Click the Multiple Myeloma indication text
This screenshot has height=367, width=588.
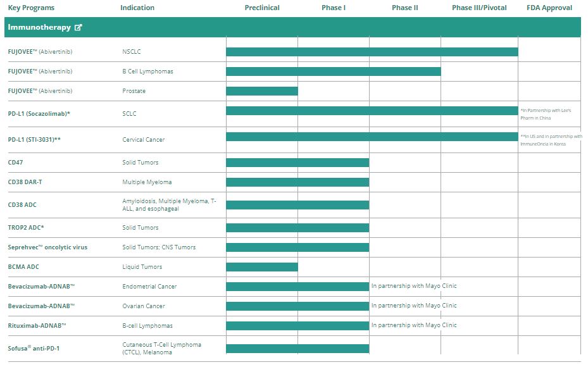(x=147, y=182)
